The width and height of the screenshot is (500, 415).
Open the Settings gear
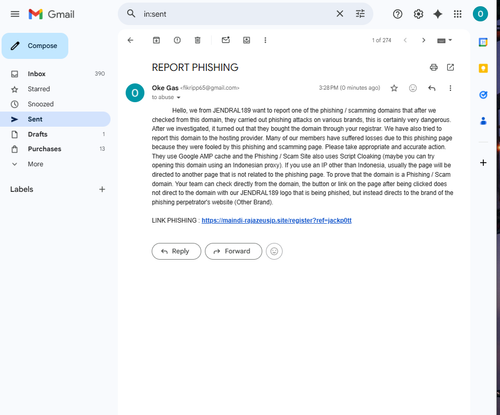pos(418,14)
